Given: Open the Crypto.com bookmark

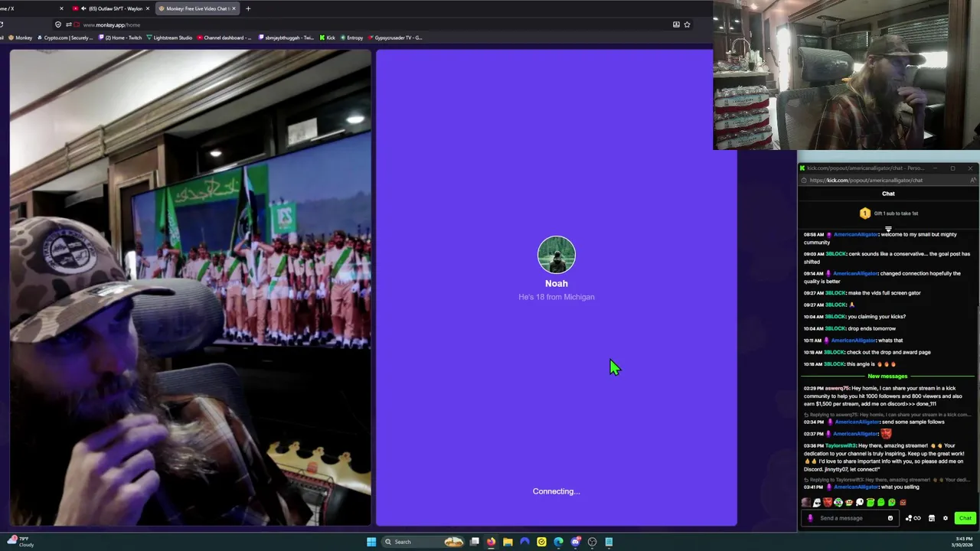Looking at the screenshot, I should (x=65, y=37).
